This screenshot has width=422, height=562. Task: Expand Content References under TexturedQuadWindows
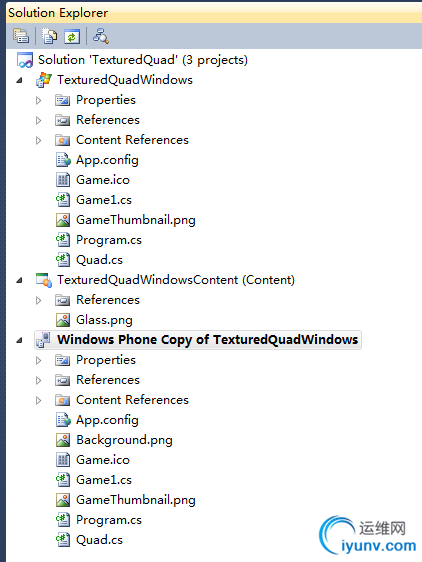39,140
